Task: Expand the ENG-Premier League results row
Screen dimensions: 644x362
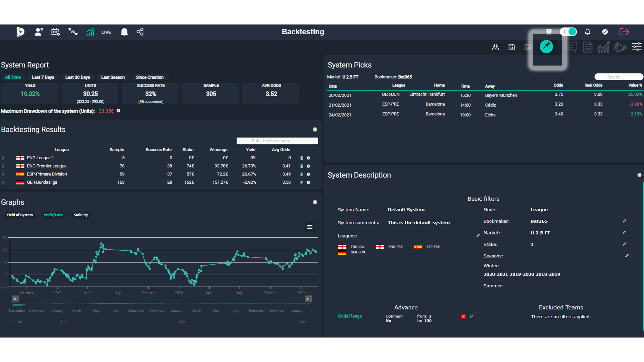Action: [x=3, y=166]
